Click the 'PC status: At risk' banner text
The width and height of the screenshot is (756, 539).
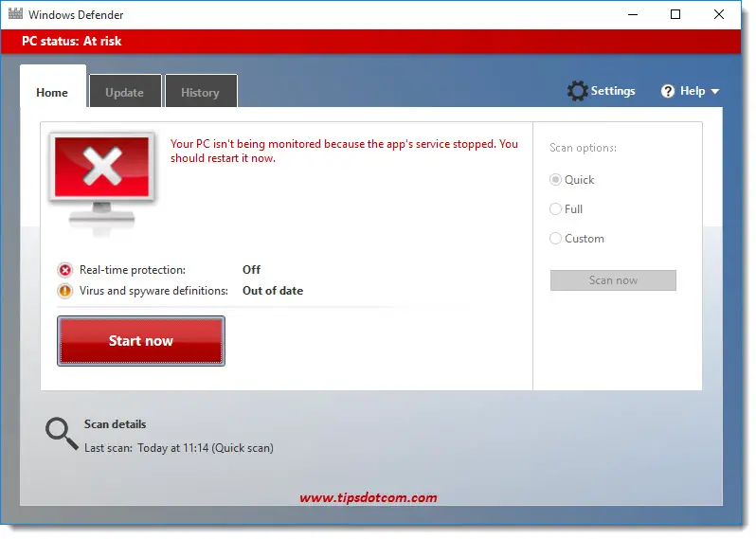(71, 41)
